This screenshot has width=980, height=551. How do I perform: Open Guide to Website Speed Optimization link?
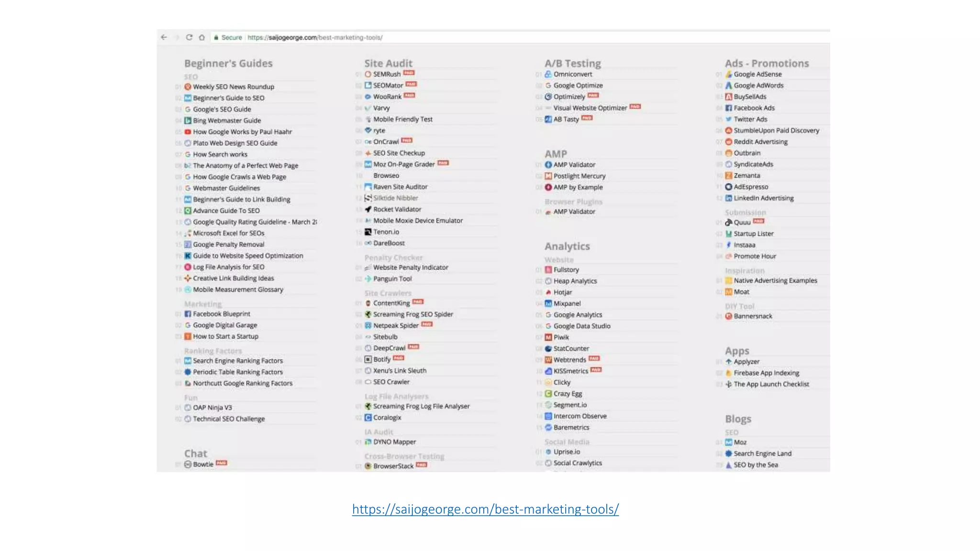[248, 256]
